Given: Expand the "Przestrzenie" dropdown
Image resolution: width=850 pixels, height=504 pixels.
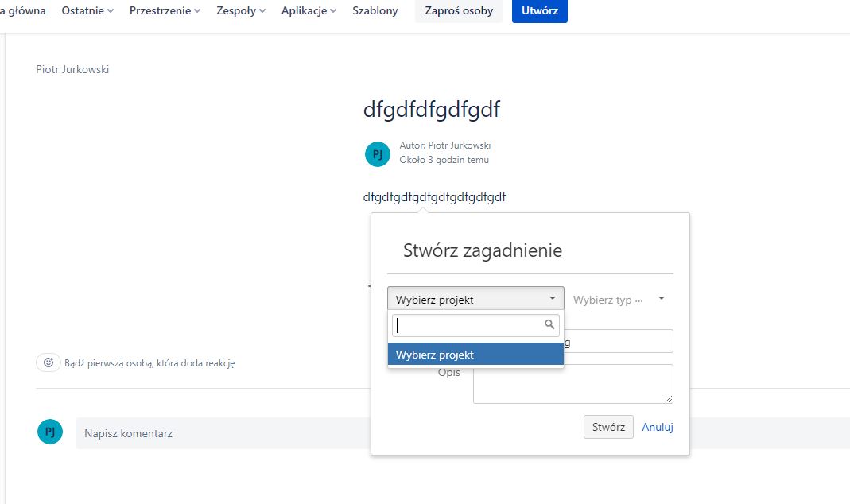Looking at the screenshot, I should pyautogui.click(x=164, y=10).
